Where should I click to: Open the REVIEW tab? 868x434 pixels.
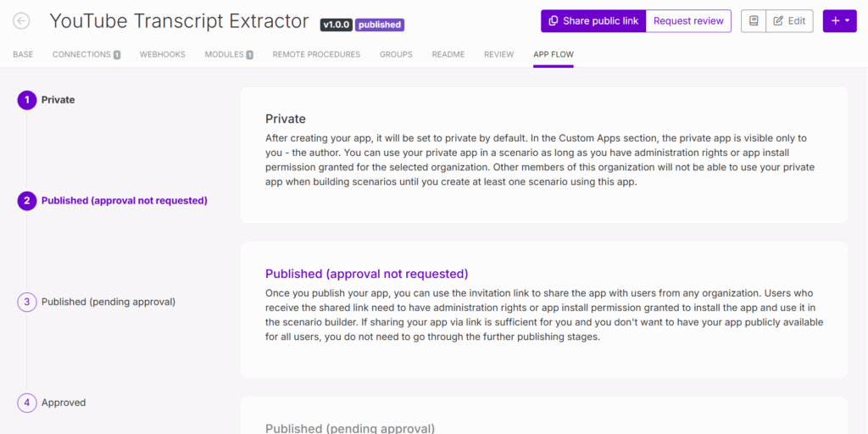498,54
